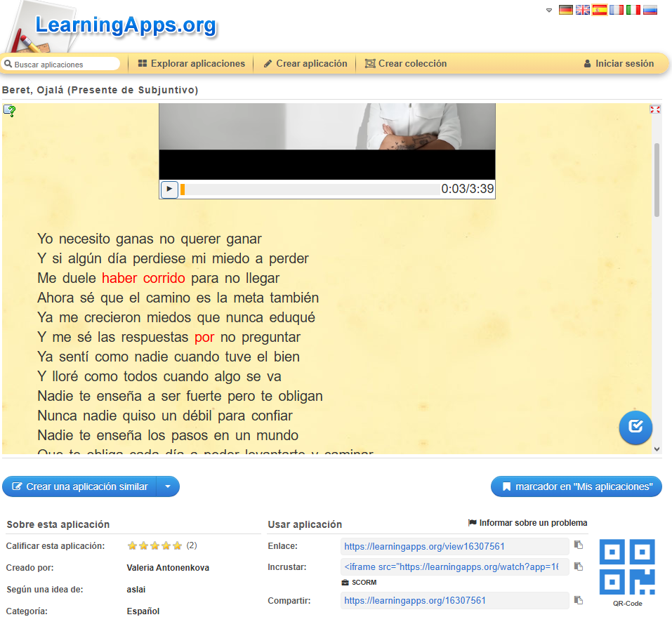Viewport: 672px width, 643px height.
Task: Expand the language selector arrow beside flags
Action: (549, 11)
